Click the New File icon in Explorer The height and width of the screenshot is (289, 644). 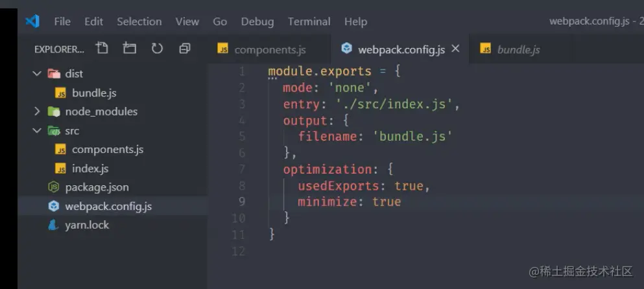pos(102,49)
